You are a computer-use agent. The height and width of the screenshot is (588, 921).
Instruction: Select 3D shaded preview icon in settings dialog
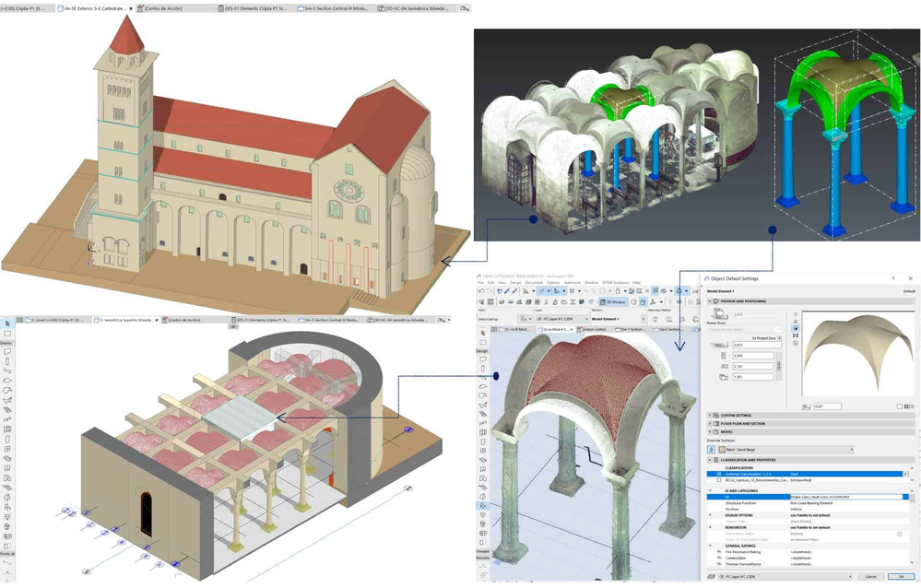tap(796, 328)
